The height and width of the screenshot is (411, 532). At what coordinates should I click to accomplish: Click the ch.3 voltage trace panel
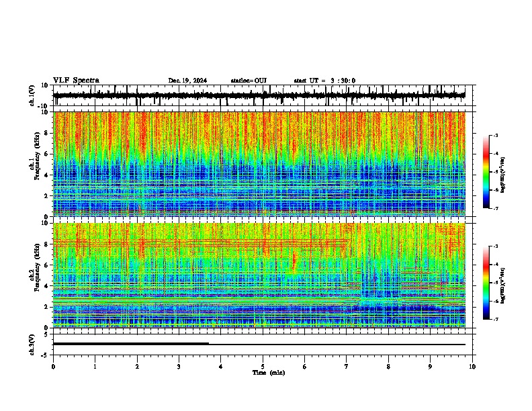pyautogui.click(x=263, y=345)
